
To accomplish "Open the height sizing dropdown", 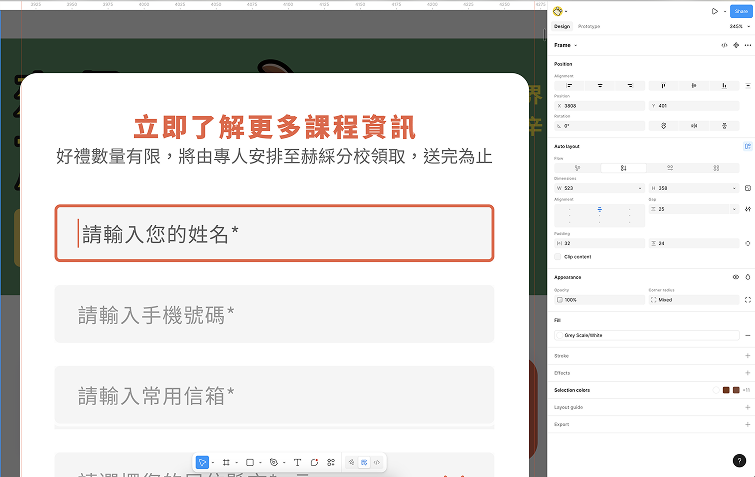I will click(x=734, y=188).
